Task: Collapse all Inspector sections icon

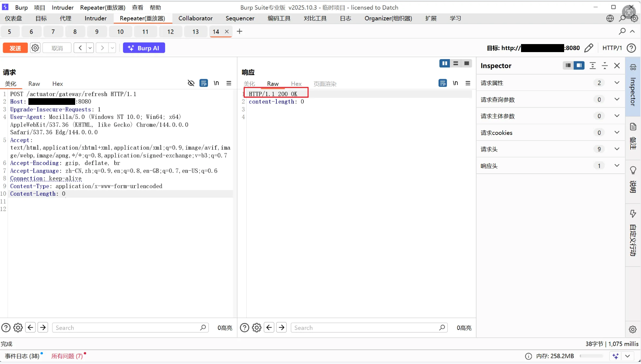Action: pyautogui.click(x=605, y=65)
